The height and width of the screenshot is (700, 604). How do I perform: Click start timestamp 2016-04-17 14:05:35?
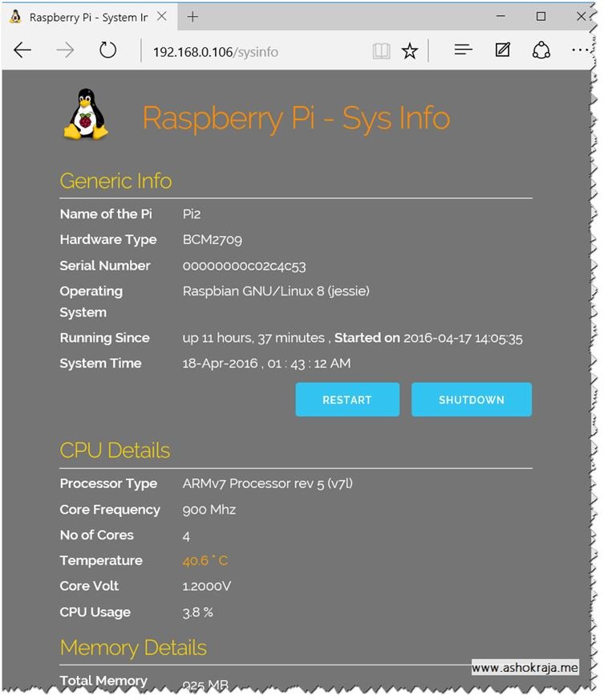tap(463, 338)
